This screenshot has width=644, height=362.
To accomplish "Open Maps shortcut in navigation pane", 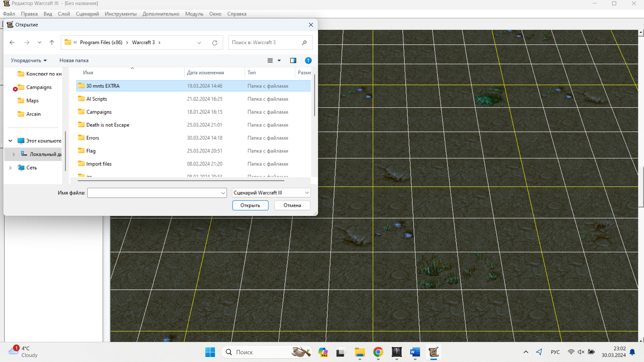I will pyautogui.click(x=28, y=101).
